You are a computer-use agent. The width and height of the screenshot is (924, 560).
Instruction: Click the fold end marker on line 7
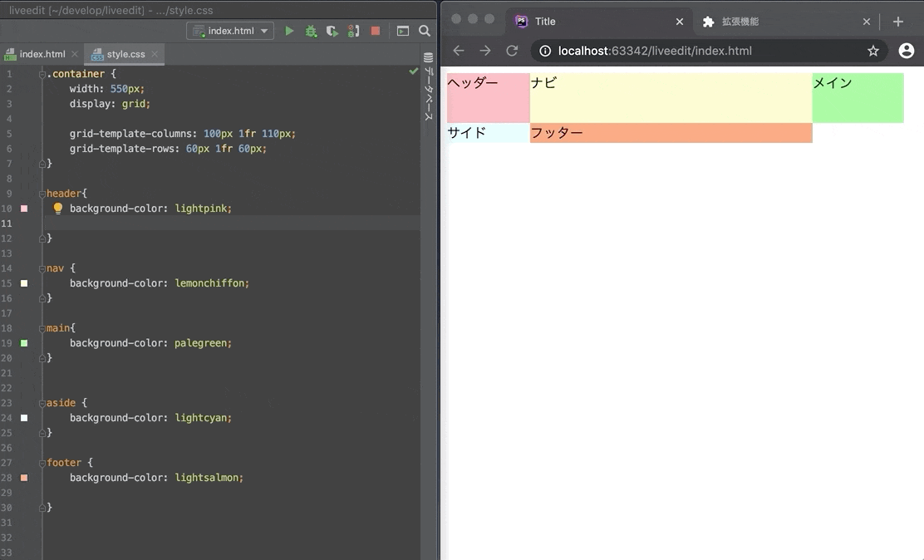(42, 164)
